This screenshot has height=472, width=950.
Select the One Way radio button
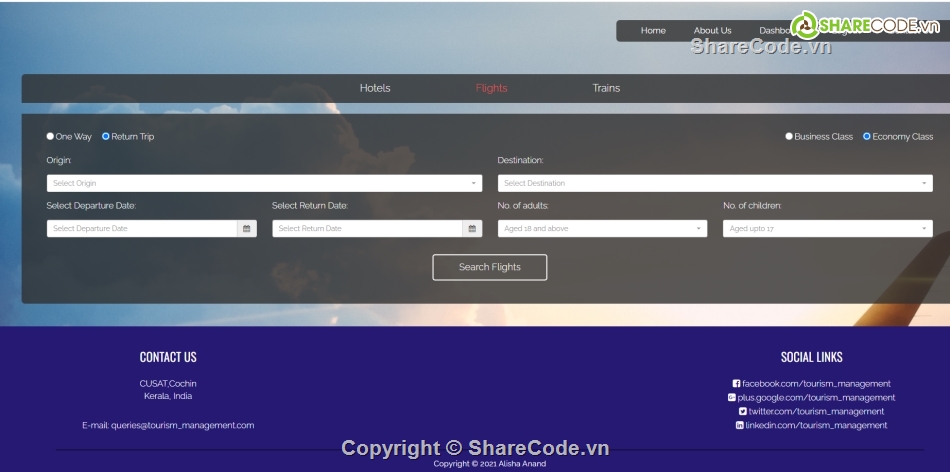coord(51,137)
